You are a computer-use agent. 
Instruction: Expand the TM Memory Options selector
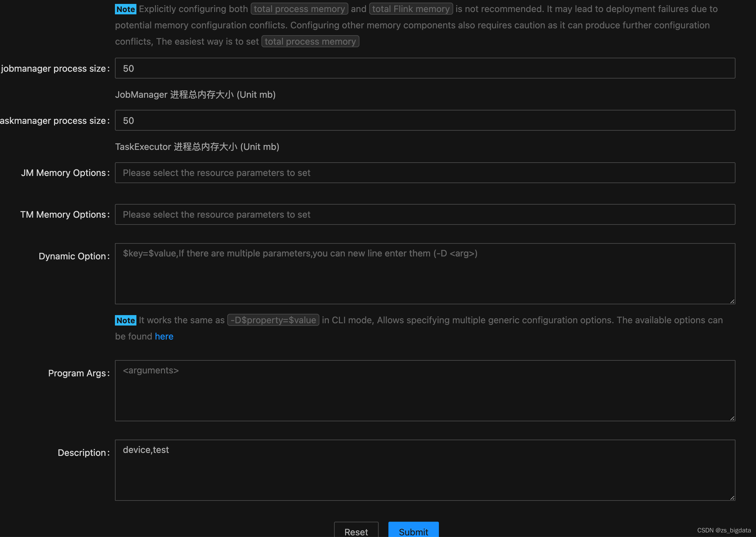coord(425,214)
